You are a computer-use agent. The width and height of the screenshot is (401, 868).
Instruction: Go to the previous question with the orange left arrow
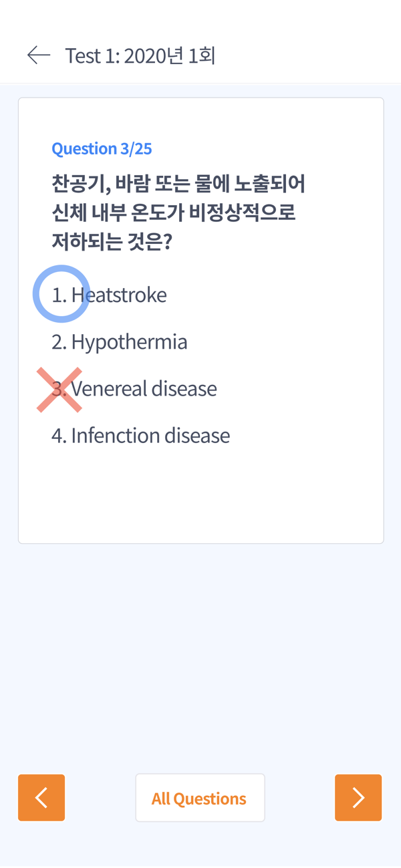pyautogui.click(x=41, y=797)
